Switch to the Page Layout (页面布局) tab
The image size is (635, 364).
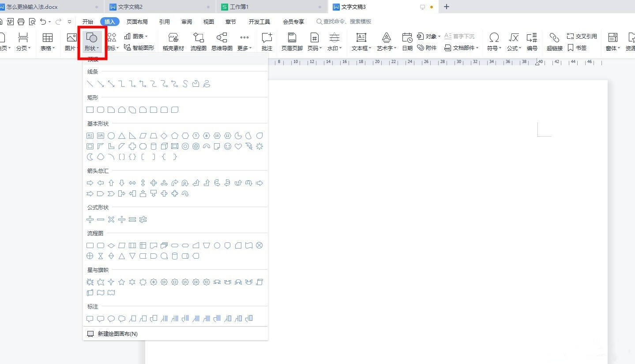point(137,22)
